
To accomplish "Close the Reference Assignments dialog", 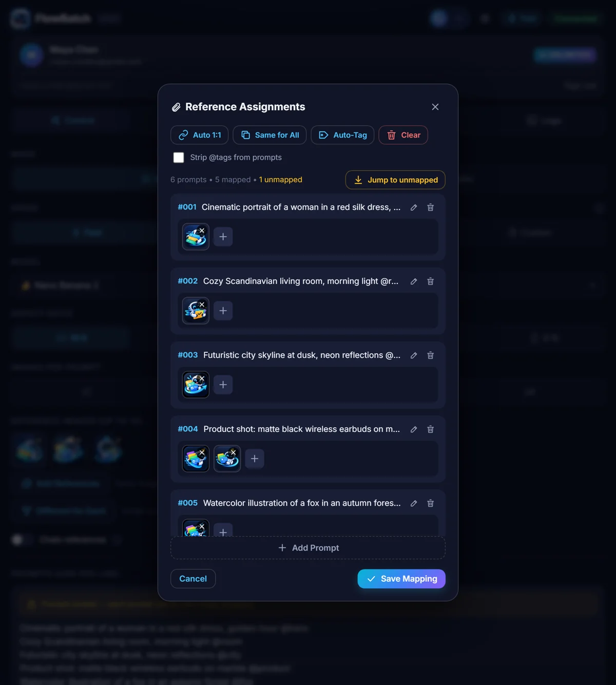I will click(x=435, y=107).
